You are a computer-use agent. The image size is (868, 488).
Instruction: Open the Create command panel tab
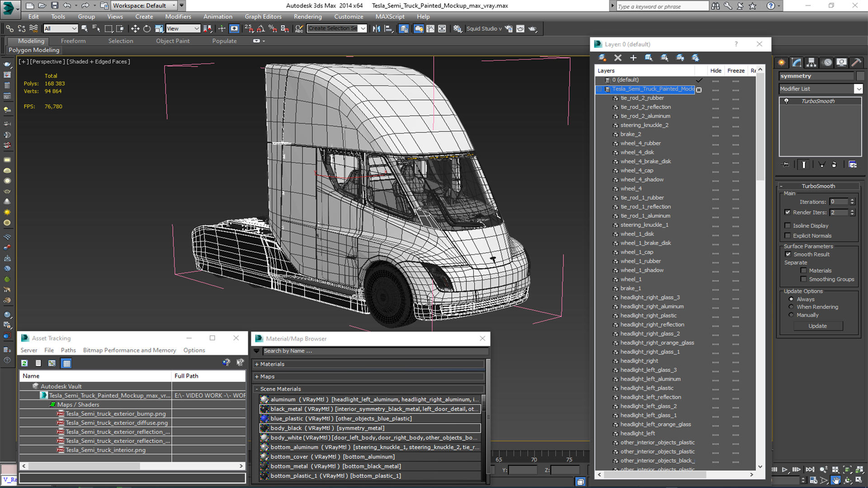[782, 62]
